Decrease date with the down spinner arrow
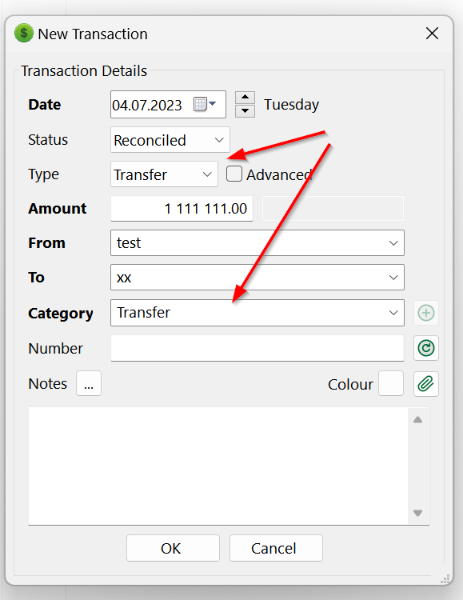The height and width of the screenshot is (600, 463). pyautogui.click(x=245, y=111)
